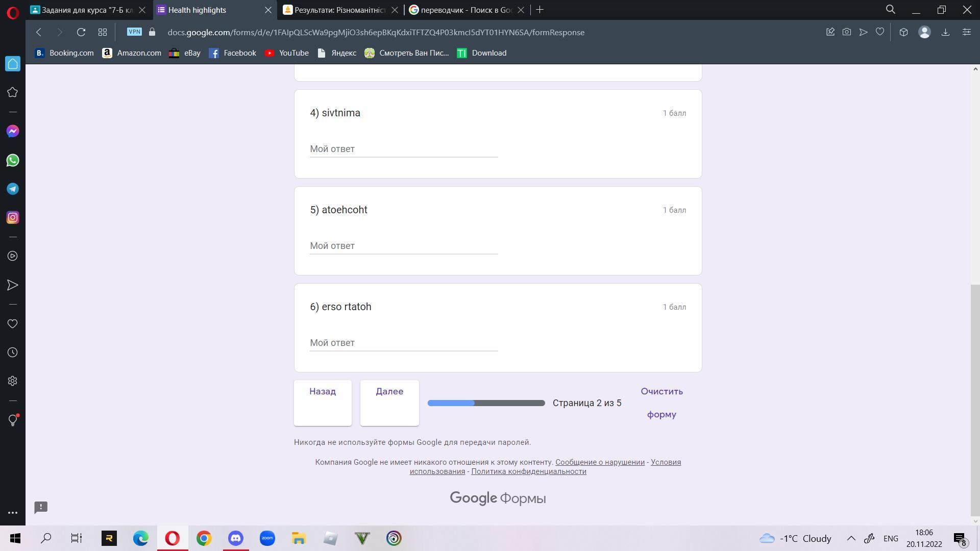Open Telegram in the sidebar

click(x=13, y=189)
